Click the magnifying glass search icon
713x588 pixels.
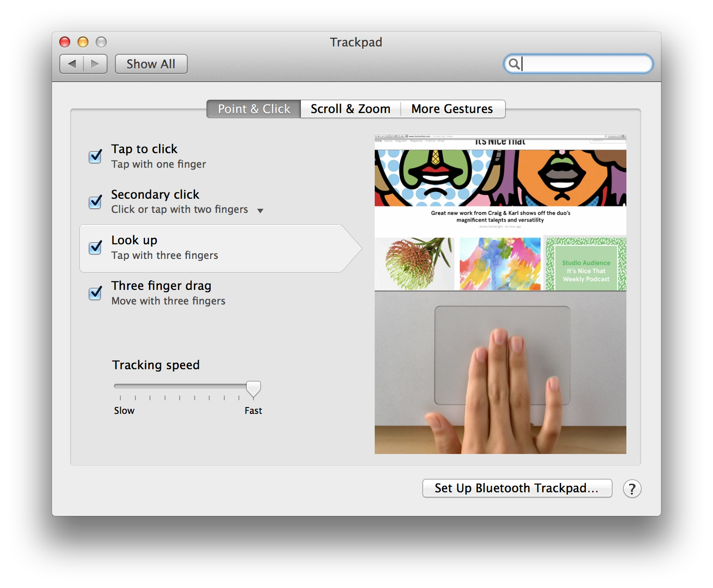[x=514, y=64]
